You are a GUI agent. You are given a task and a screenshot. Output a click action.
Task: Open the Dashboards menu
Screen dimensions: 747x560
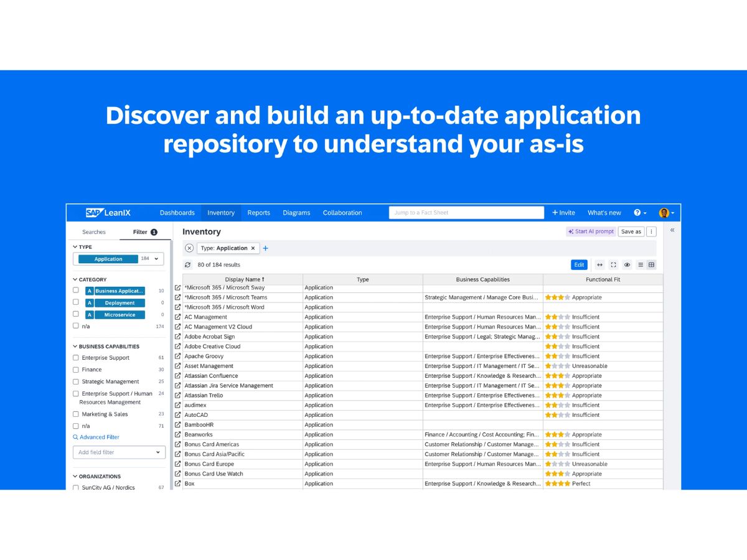177,213
